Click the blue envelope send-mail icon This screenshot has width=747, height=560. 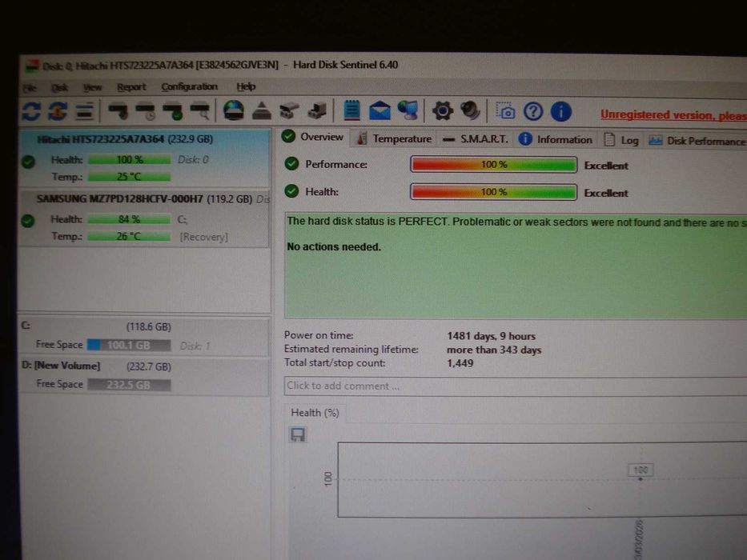[380, 111]
